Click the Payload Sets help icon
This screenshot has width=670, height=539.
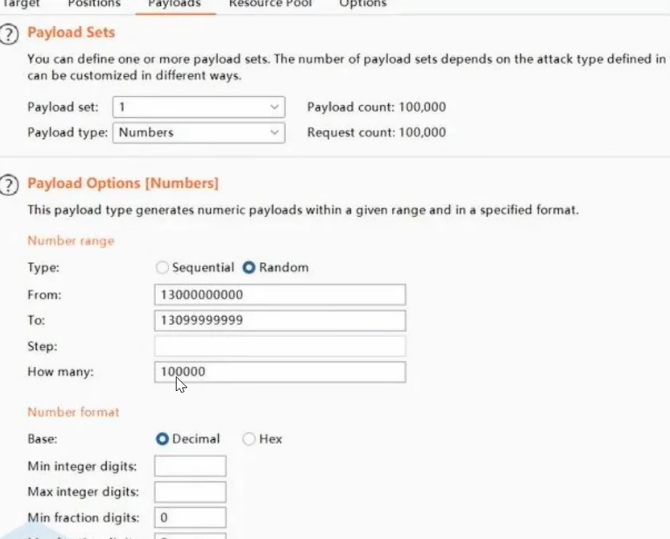click(x=9, y=35)
